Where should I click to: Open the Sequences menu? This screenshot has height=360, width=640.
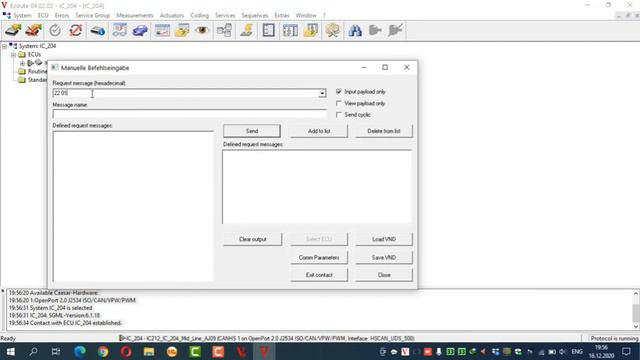(254, 16)
